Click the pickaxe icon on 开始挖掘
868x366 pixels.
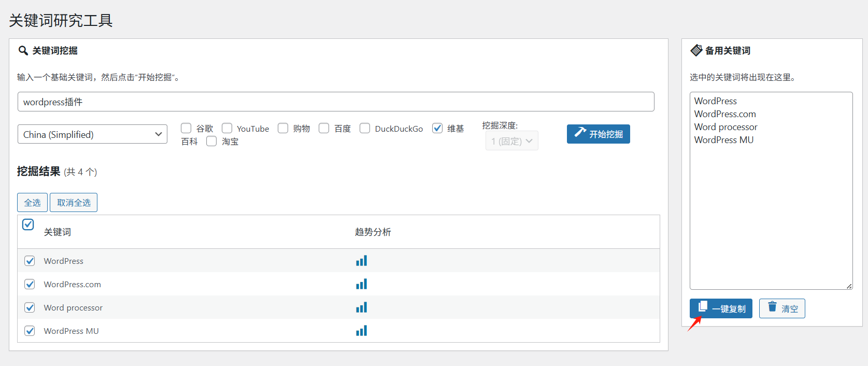pos(580,133)
